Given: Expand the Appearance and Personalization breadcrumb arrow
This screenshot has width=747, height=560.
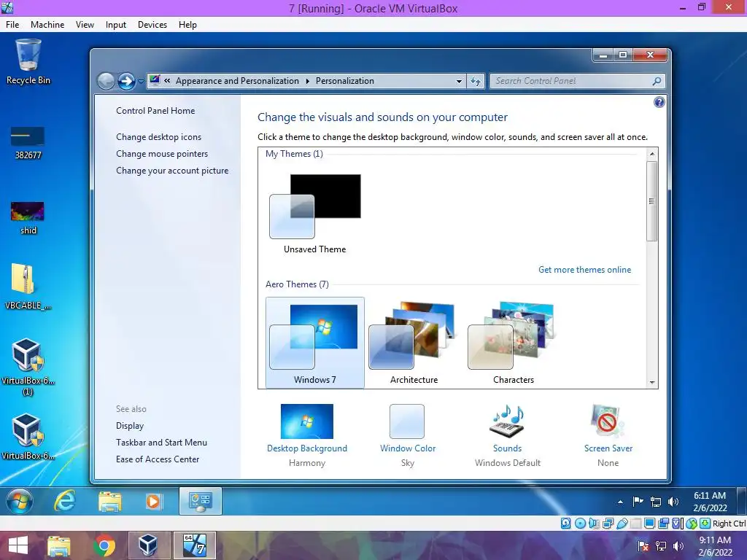Looking at the screenshot, I should click(x=308, y=81).
